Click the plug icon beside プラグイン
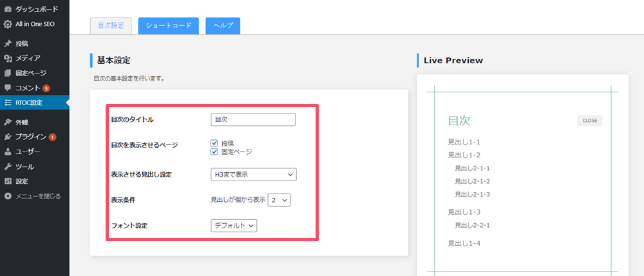The height and width of the screenshot is (276, 644). pos(7,137)
